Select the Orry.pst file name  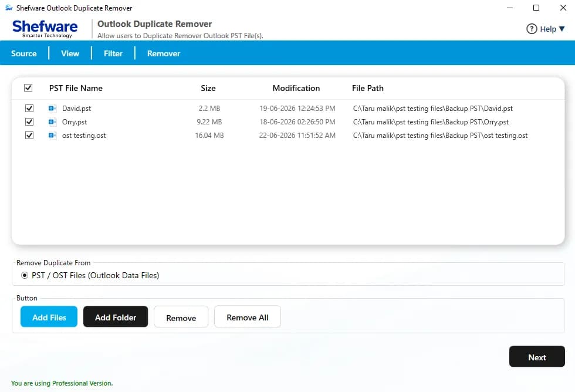(x=75, y=123)
